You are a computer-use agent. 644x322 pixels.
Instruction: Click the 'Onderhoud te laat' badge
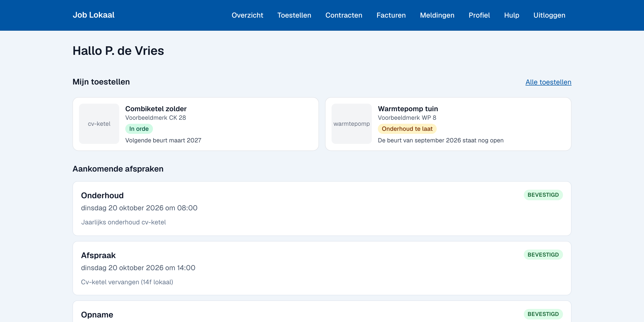pos(407,129)
